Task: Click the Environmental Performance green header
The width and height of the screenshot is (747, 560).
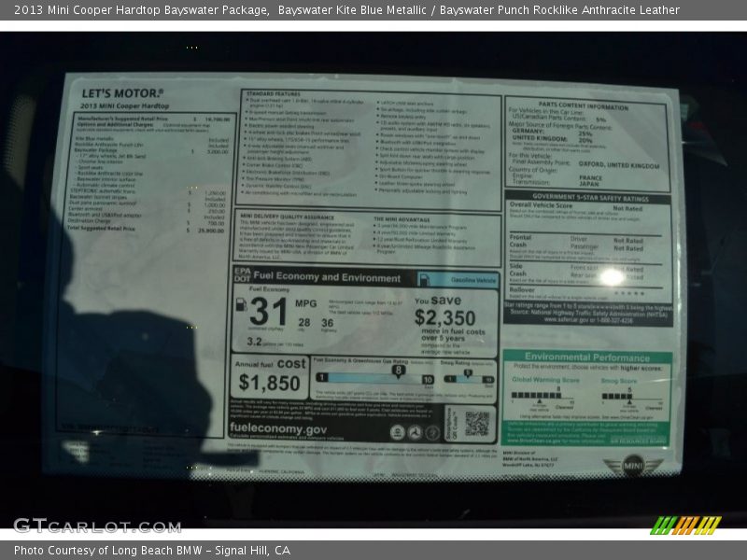Action: pyautogui.click(x=586, y=357)
